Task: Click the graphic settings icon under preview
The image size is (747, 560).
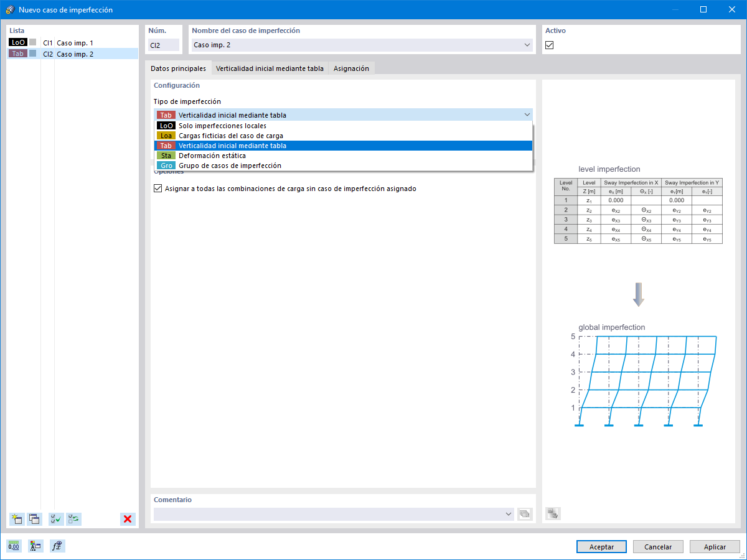Action: 553,514
